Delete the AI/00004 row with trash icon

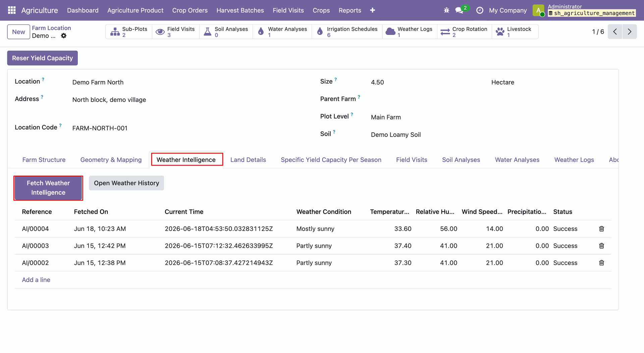coord(601,229)
